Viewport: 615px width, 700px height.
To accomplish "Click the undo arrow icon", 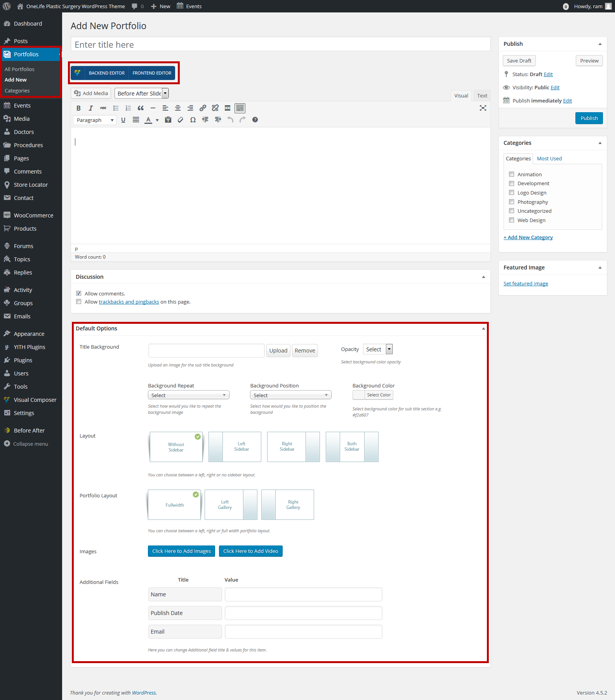I will click(230, 120).
